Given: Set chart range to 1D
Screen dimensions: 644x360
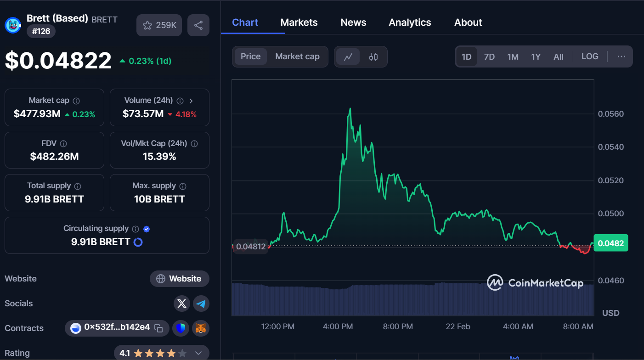Looking at the screenshot, I should point(467,57).
